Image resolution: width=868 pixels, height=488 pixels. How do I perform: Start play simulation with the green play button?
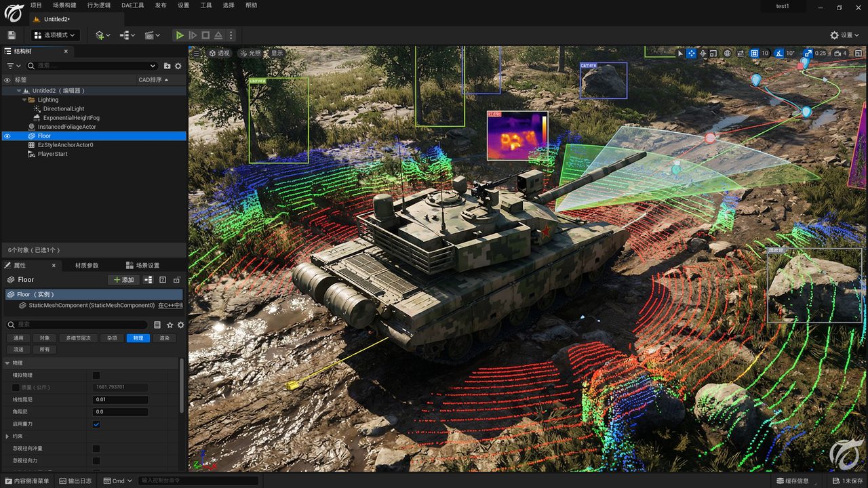click(x=180, y=35)
